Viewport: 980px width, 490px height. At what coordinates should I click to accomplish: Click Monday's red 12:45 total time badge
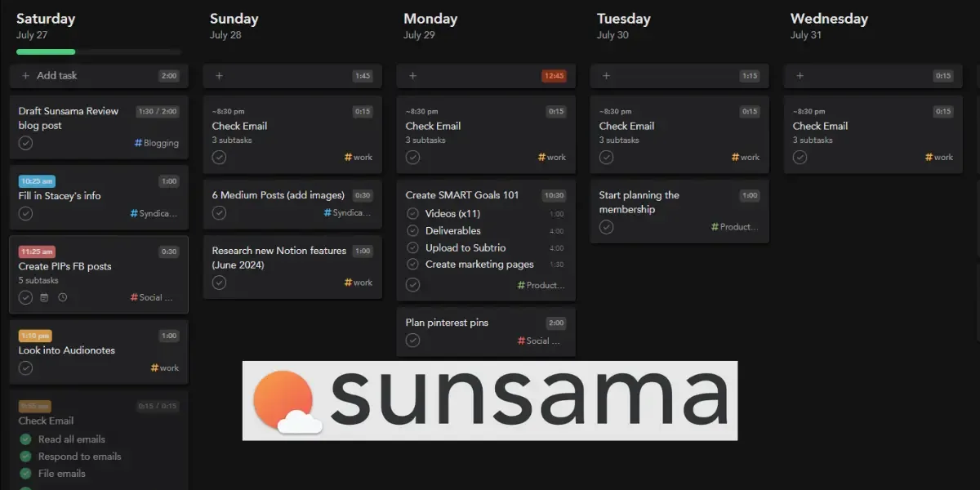554,76
